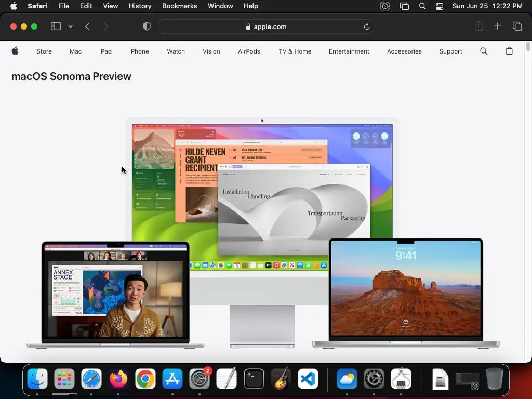Show the tab overview
The image size is (532, 399).
coord(517,26)
